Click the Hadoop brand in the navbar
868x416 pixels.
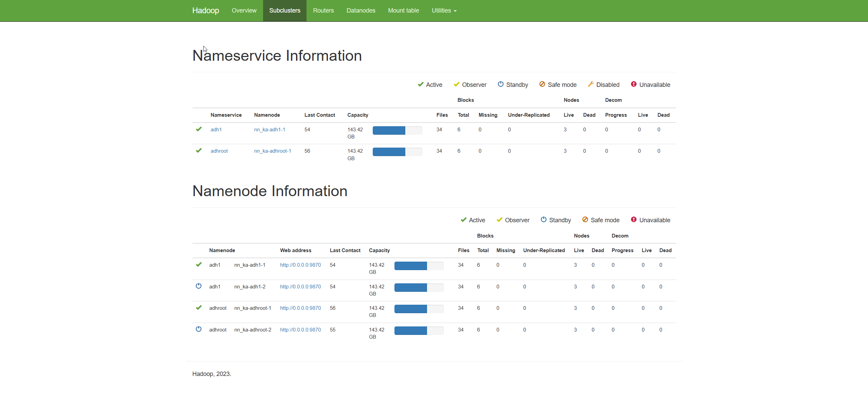pos(205,11)
